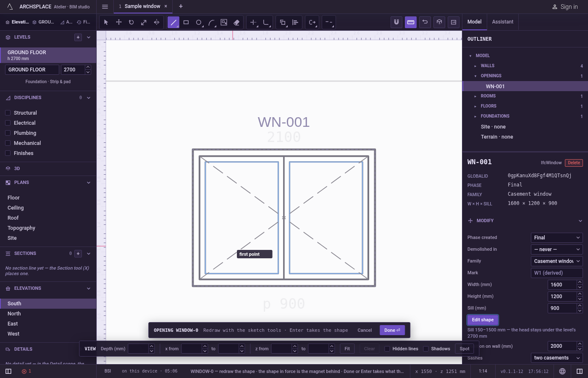The width and height of the screenshot is (588, 378).
Task: Select the eraser tool
Action: 236,22
